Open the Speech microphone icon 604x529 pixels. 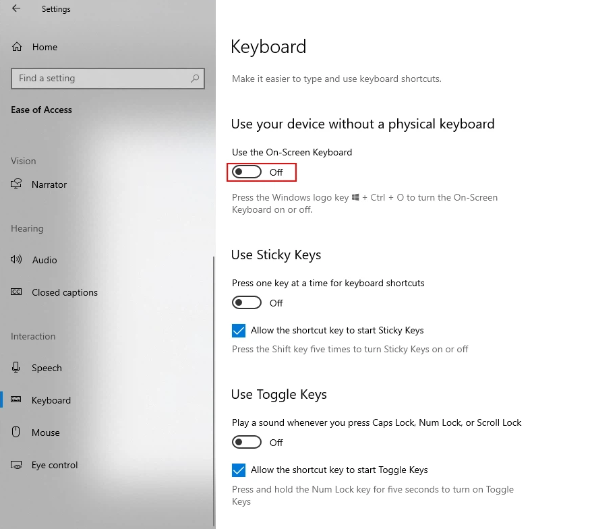point(16,368)
